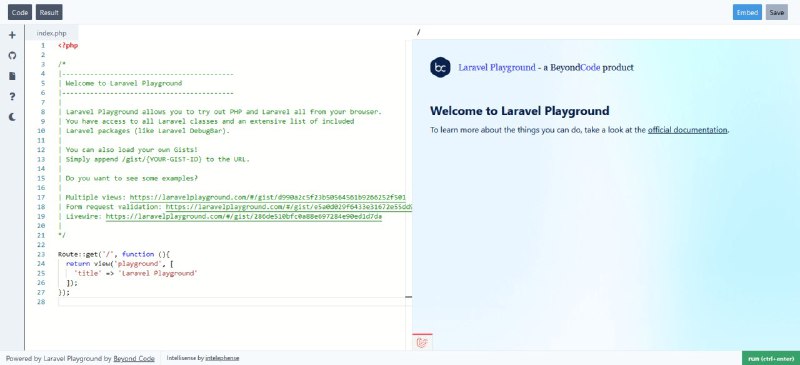
Task: Place cursor on empty line 28
Action: coord(235,302)
